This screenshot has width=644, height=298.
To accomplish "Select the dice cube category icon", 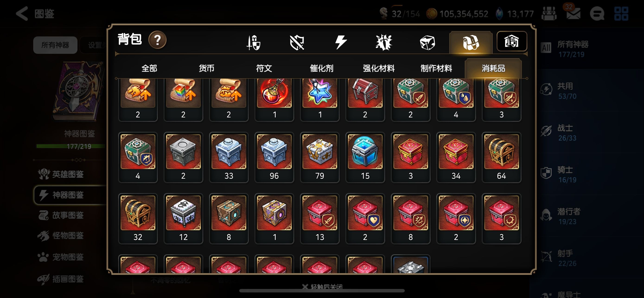I will tap(427, 42).
